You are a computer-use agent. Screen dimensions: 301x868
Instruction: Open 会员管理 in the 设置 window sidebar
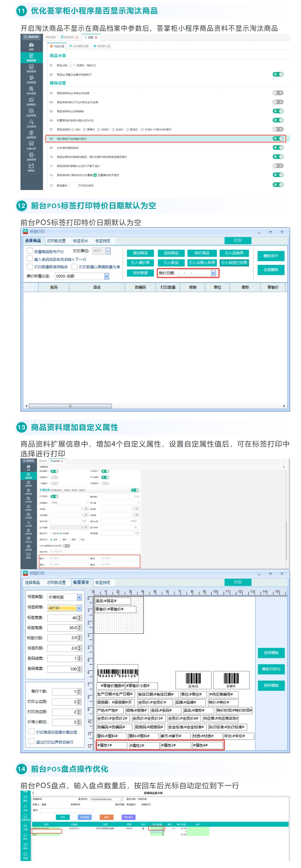click(x=31, y=124)
